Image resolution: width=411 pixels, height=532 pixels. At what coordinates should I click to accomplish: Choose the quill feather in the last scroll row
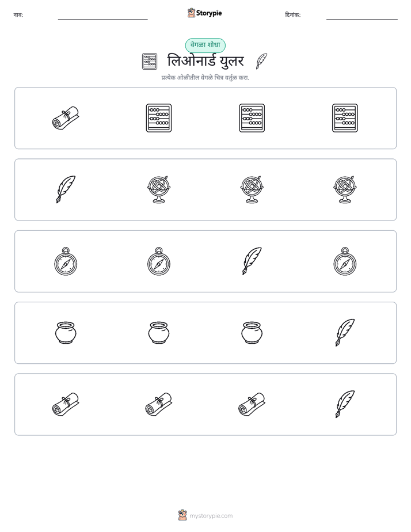point(345,404)
